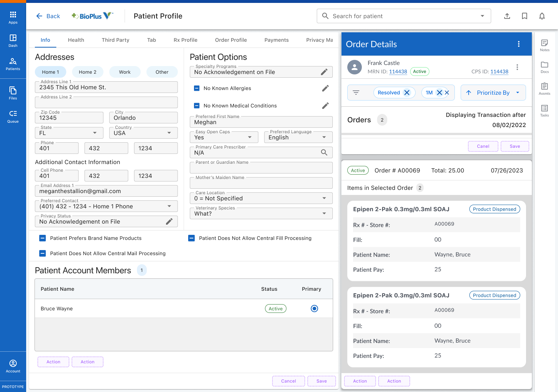The width and height of the screenshot is (558, 392).
Task: Edit Specialty Programs using the pencil icon
Action: 324,72
